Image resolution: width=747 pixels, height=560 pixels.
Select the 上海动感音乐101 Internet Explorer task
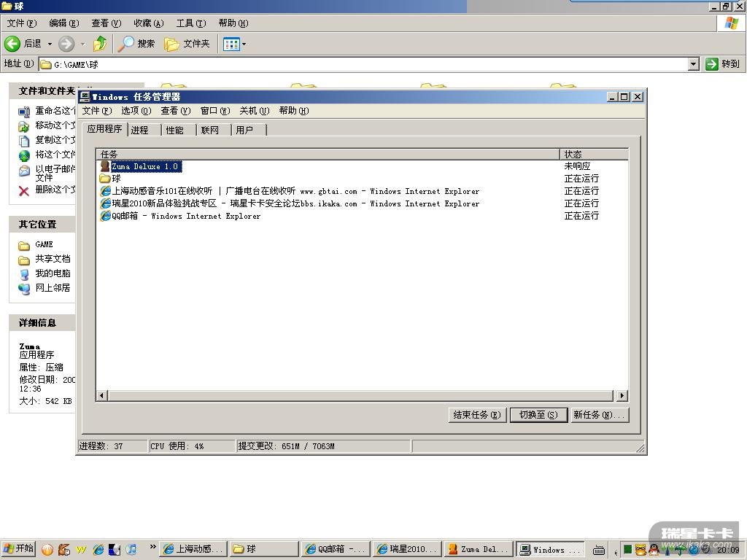(290, 191)
